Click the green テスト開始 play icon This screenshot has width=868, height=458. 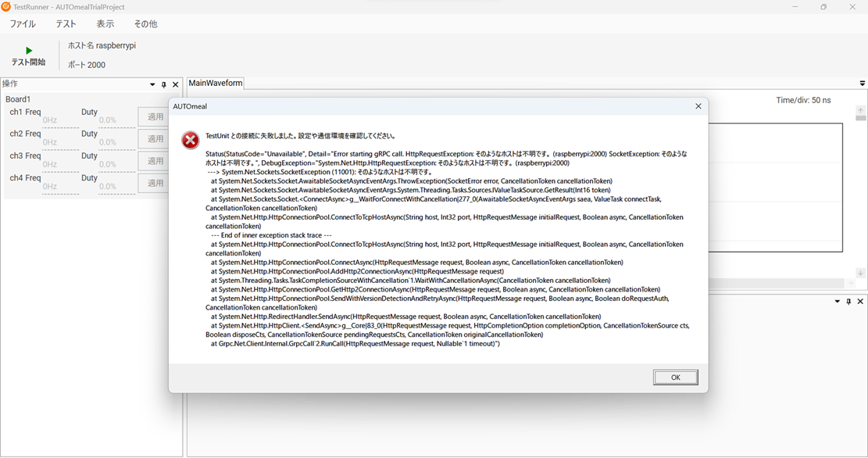click(x=29, y=50)
